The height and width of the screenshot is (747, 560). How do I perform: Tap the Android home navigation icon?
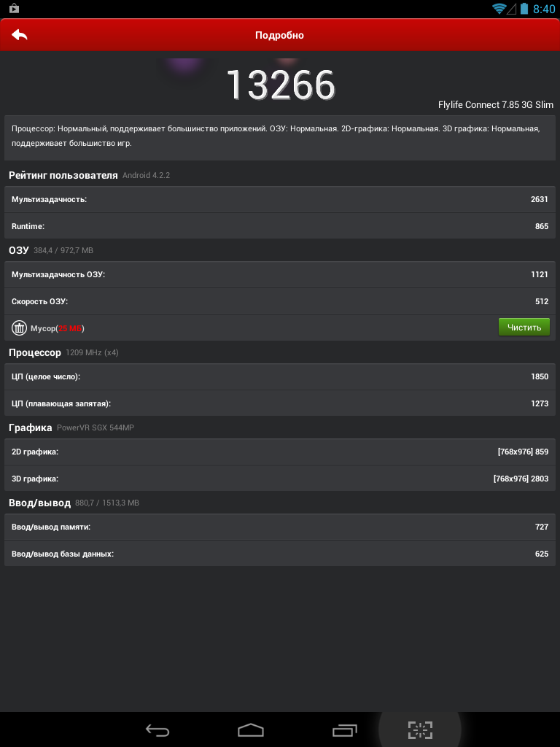[251, 729]
